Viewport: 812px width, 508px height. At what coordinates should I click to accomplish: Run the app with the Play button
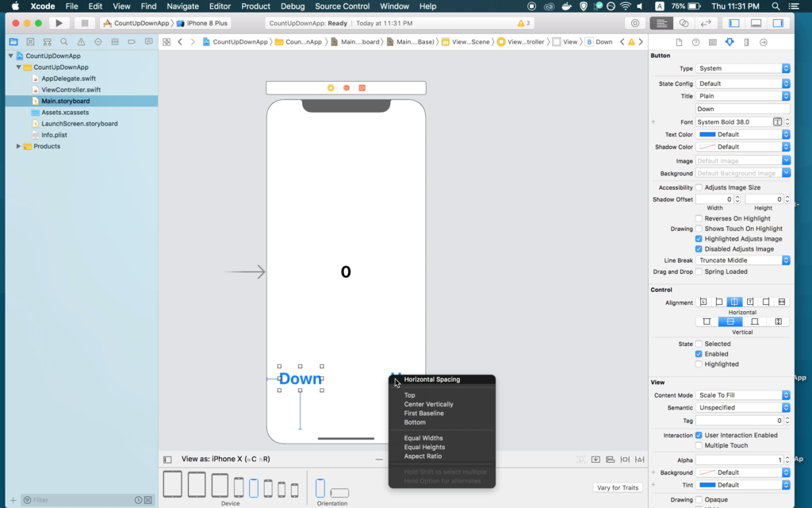59,23
